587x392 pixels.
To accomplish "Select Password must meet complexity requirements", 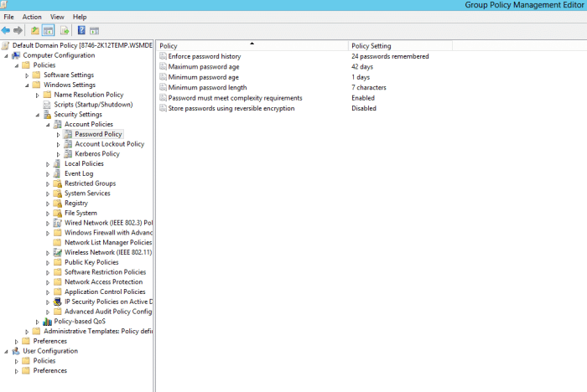I will click(x=235, y=98).
